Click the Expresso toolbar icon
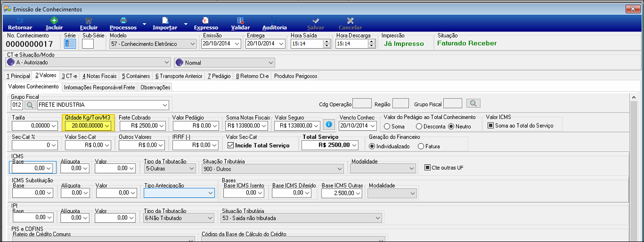Viewport: 644px width, 242px height. [x=206, y=21]
